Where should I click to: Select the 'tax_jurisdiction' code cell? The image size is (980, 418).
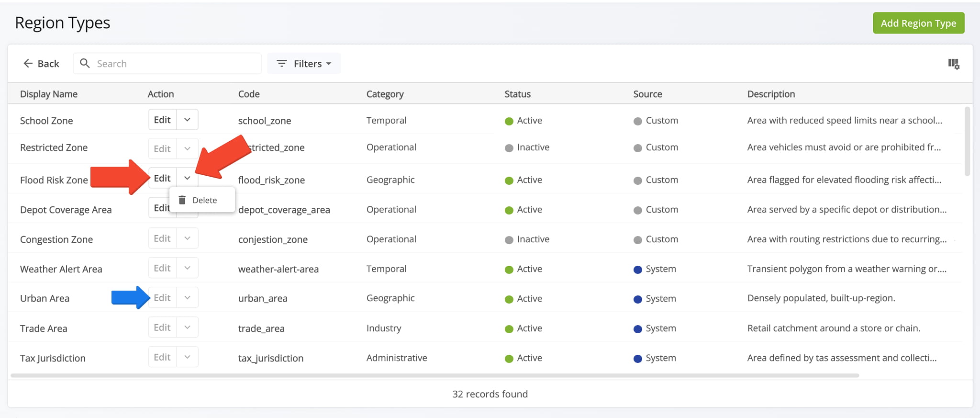(x=271, y=358)
